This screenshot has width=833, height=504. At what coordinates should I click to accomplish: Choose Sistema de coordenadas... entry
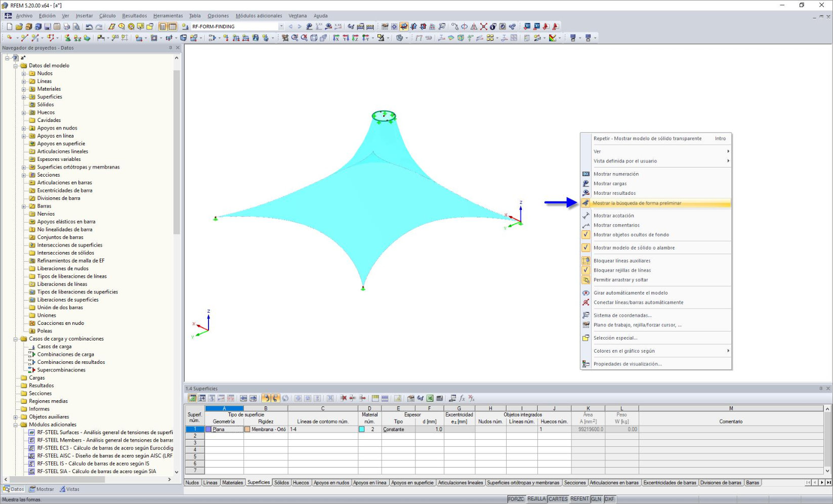coord(656,315)
